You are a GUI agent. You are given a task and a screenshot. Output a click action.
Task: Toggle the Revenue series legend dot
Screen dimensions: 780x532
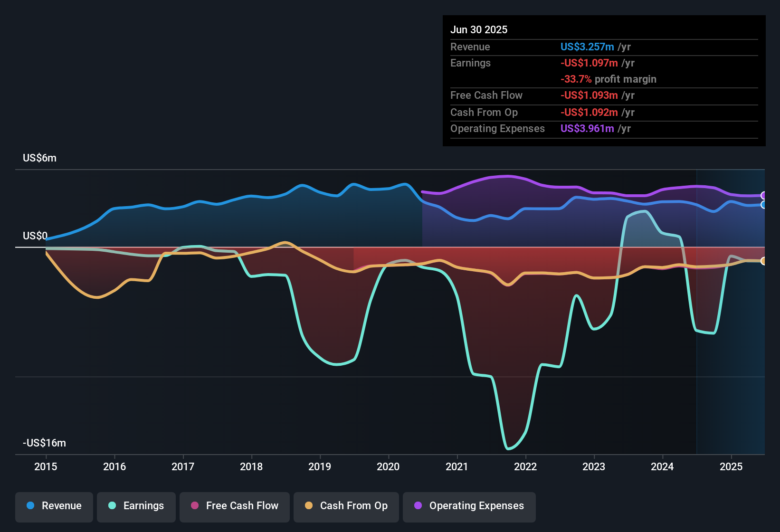(29, 506)
